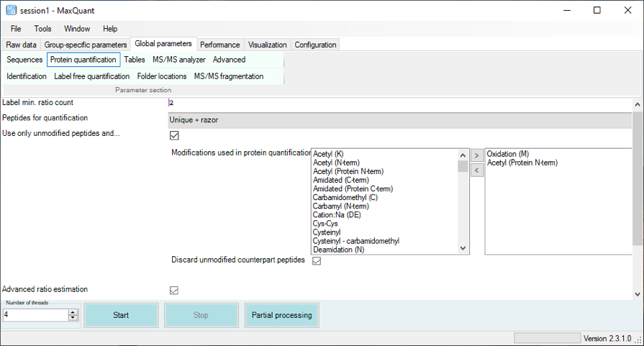
Task: Toggle Use only unmodified peptides checkbox
Action: pos(174,135)
